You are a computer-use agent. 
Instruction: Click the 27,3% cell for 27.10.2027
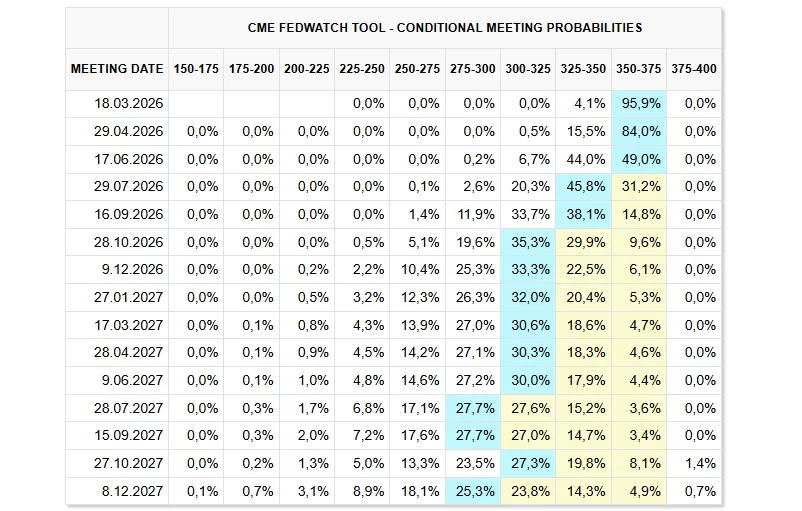530,464
